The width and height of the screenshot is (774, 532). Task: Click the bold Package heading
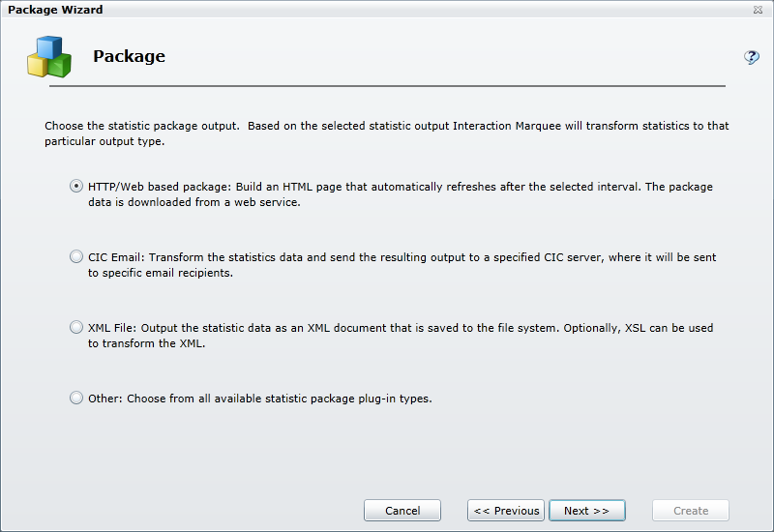[x=129, y=56]
